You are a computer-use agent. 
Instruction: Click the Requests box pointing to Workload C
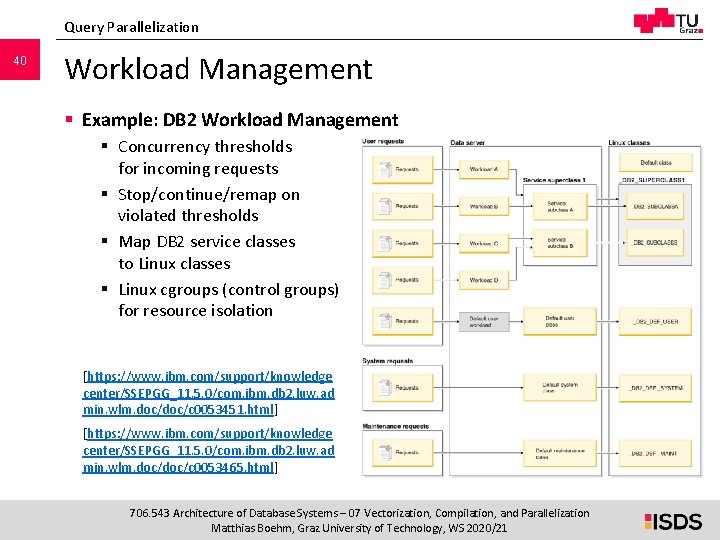[402, 243]
